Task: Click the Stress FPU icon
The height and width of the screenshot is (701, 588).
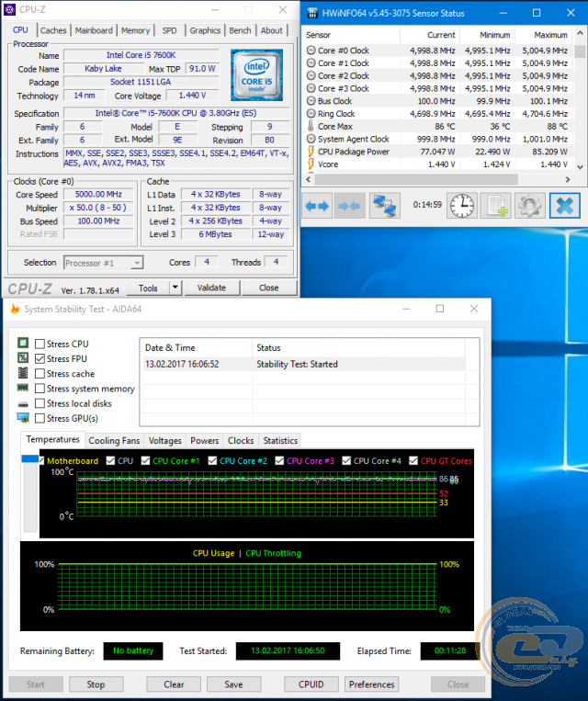Action: click(x=23, y=357)
